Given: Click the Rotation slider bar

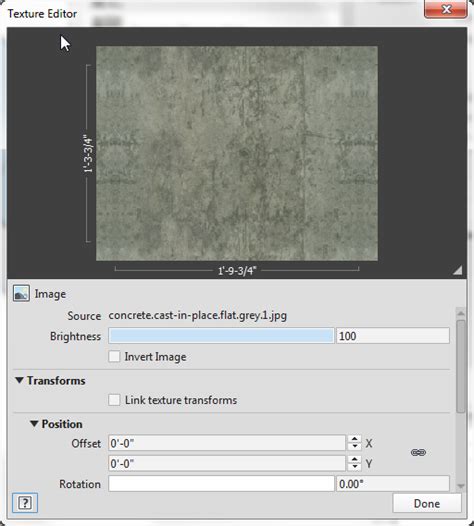Looking at the screenshot, I should click(x=221, y=484).
